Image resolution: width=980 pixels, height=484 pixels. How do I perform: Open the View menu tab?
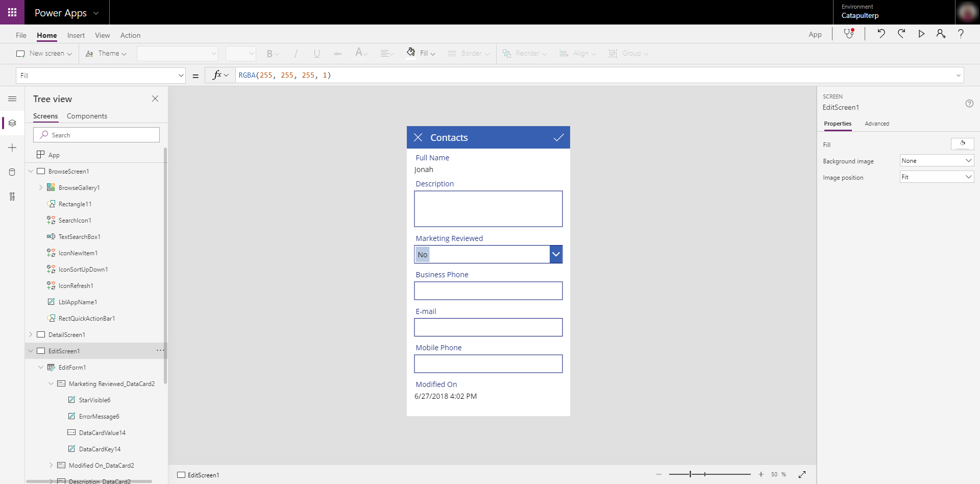103,35
